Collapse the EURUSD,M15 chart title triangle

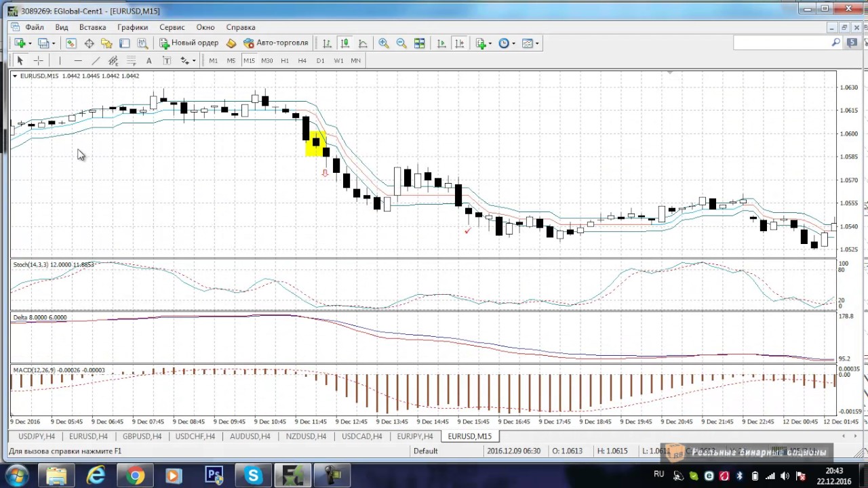[15, 76]
